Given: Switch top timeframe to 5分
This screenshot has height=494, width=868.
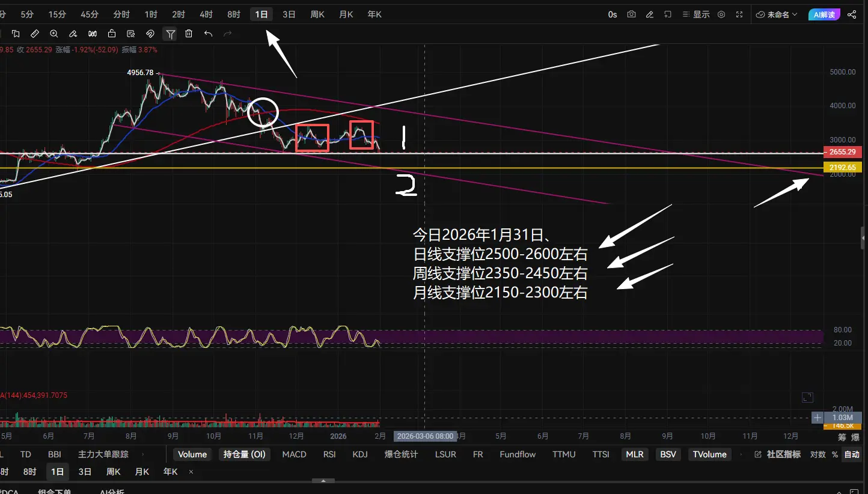Looking at the screenshot, I should (27, 14).
